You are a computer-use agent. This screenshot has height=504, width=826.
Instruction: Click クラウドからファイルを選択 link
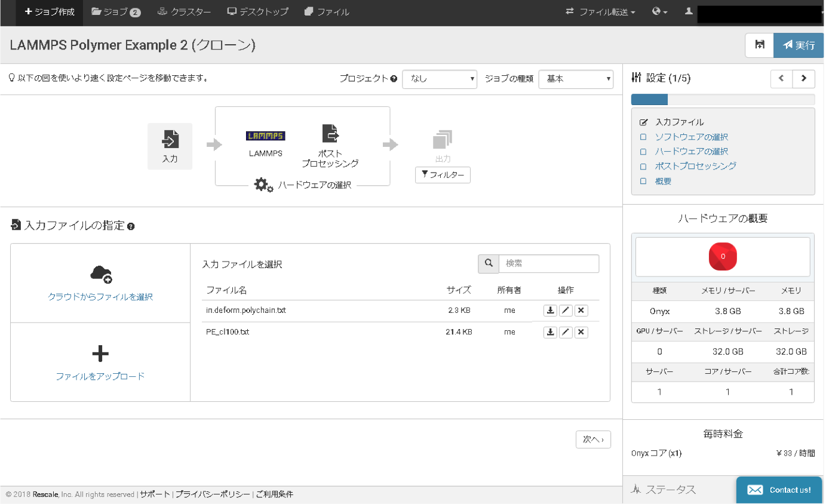click(100, 297)
